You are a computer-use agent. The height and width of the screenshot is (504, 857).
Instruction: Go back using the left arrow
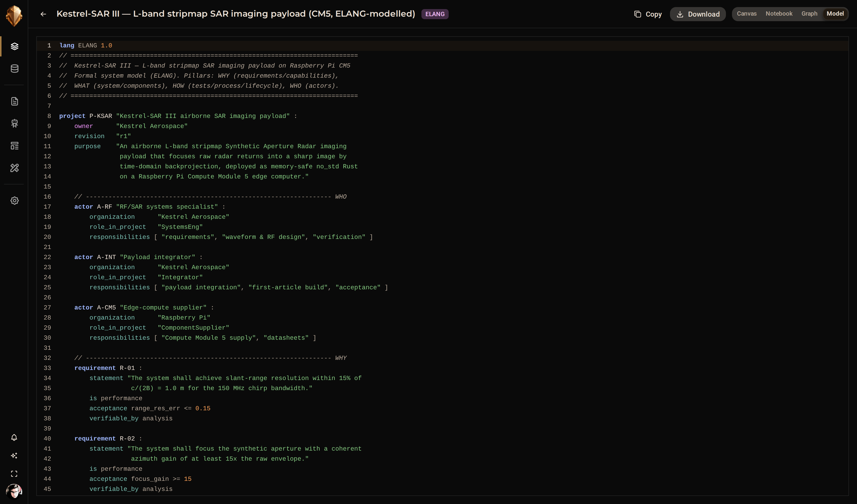(x=43, y=14)
